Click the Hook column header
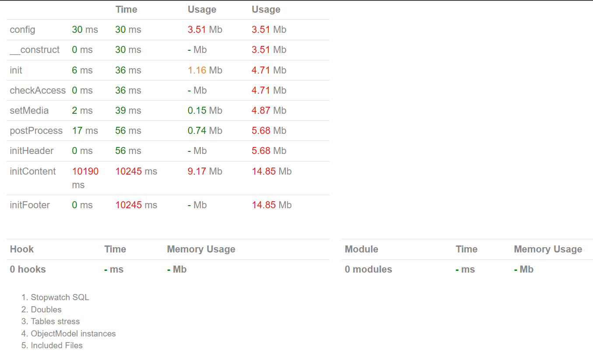Image resolution: width=593 pixels, height=364 pixels. click(22, 249)
